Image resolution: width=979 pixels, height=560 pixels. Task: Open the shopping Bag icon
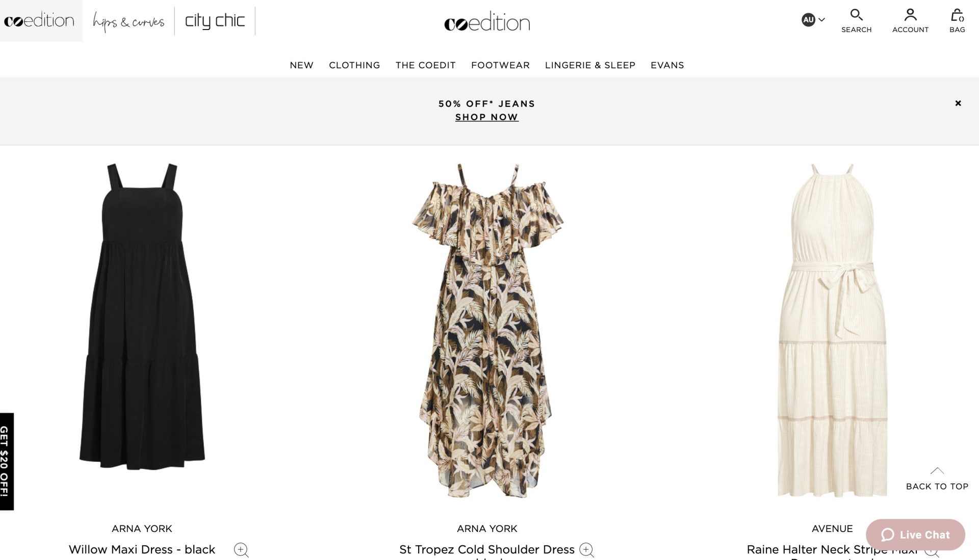(x=957, y=15)
